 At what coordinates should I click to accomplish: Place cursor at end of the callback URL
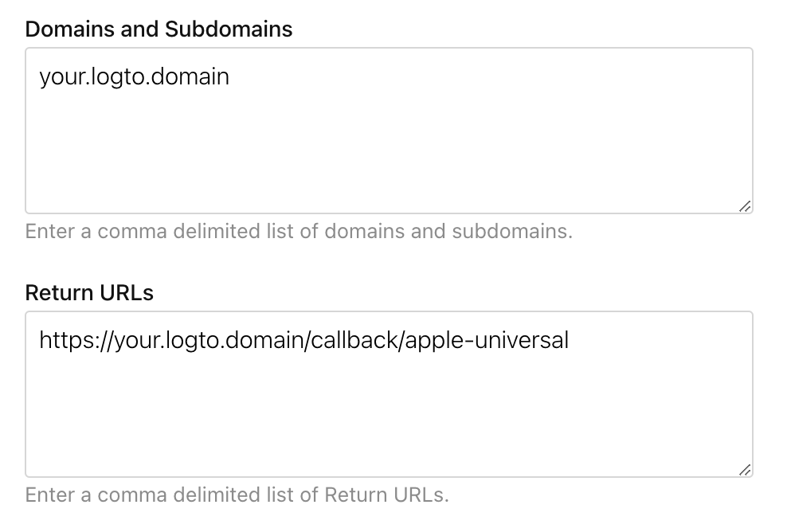pyautogui.click(x=572, y=340)
